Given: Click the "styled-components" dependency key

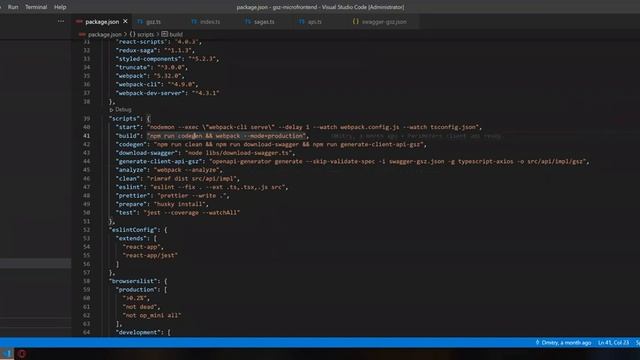Looking at the screenshot, I should coord(149,58).
